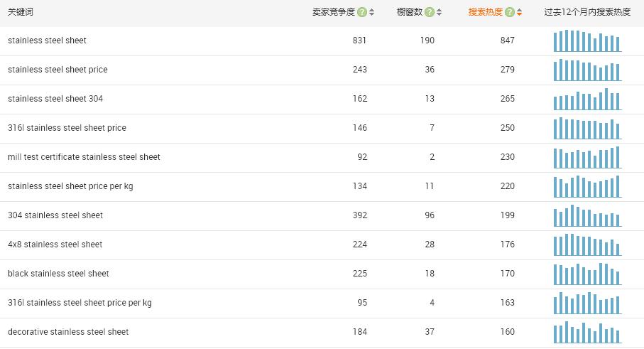The image size is (644, 349).
Task: Click keyword 'black stainless steel sheet'
Action: click(x=58, y=274)
